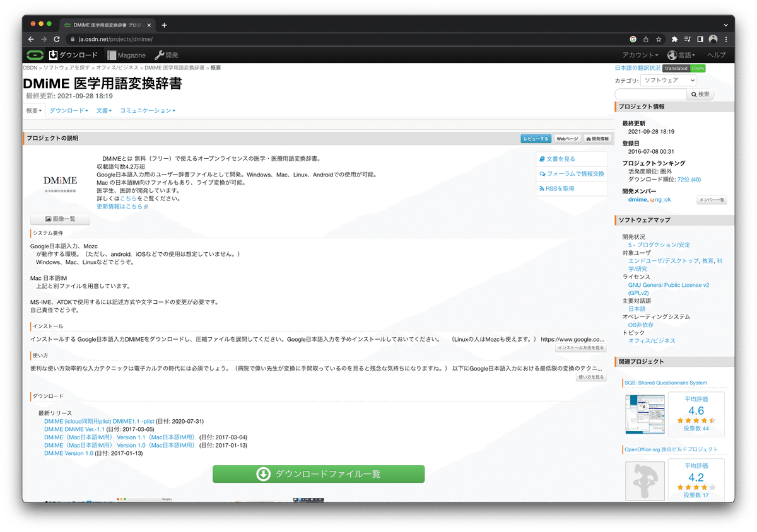Close the DMiME browser tab
757x532 pixels.
point(148,25)
